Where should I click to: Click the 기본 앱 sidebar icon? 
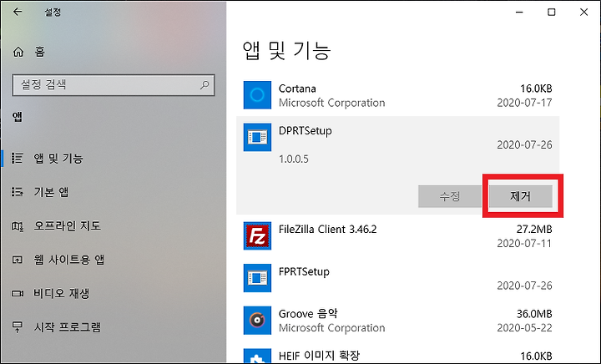(18, 191)
